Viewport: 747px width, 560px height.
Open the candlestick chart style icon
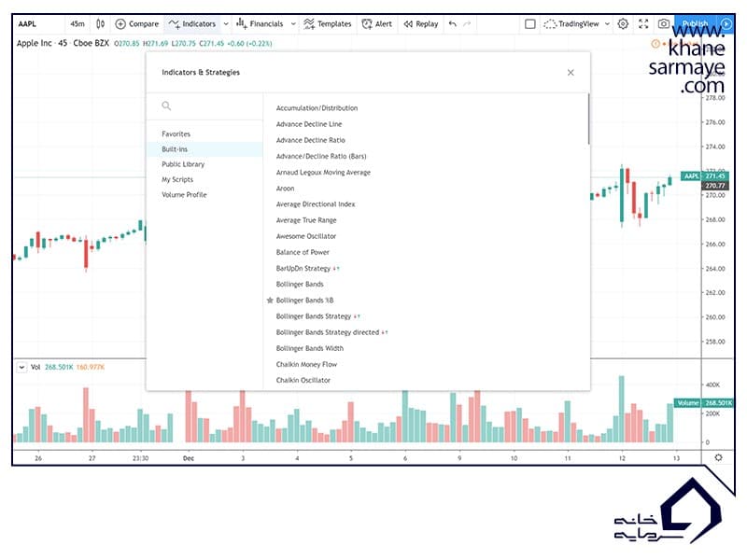tap(100, 24)
